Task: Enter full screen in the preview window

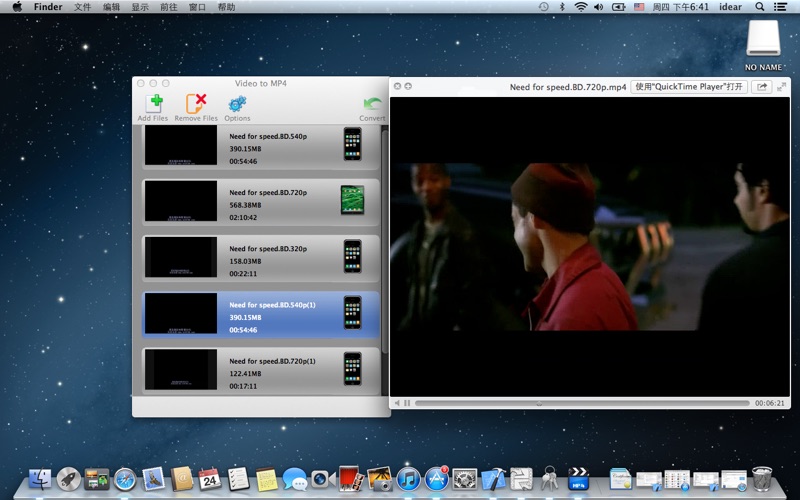Action: click(x=781, y=87)
